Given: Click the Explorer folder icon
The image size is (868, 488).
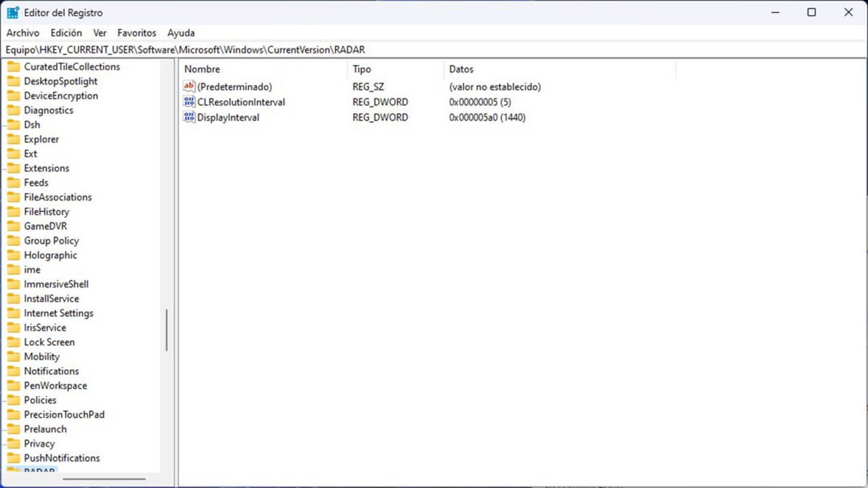Looking at the screenshot, I should tap(14, 139).
